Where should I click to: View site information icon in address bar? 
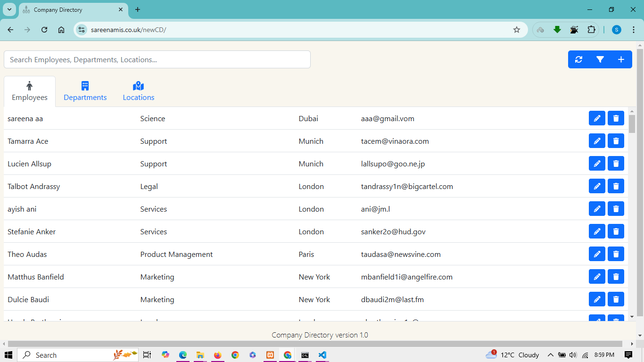tap(82, 30)
